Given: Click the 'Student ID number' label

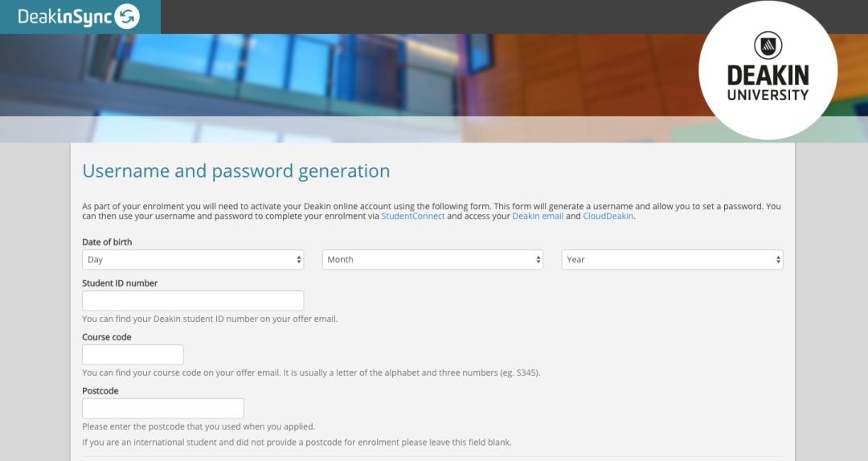Looking at the screenshot, I should click(120, 283).
